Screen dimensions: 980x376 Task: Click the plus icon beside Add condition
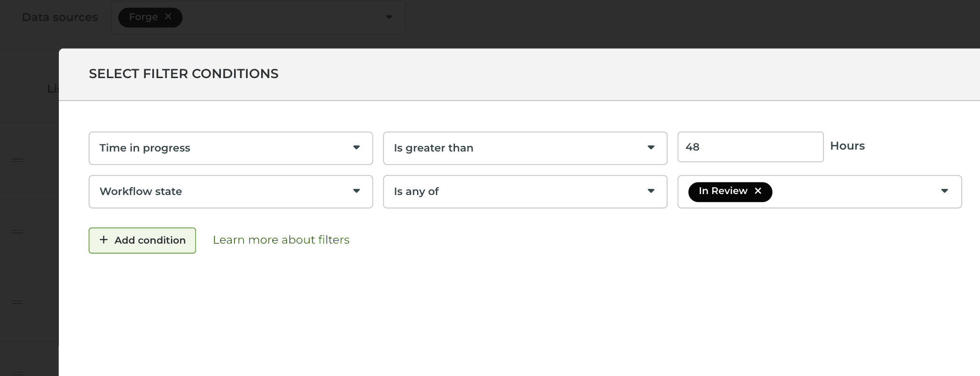(104, 240)
